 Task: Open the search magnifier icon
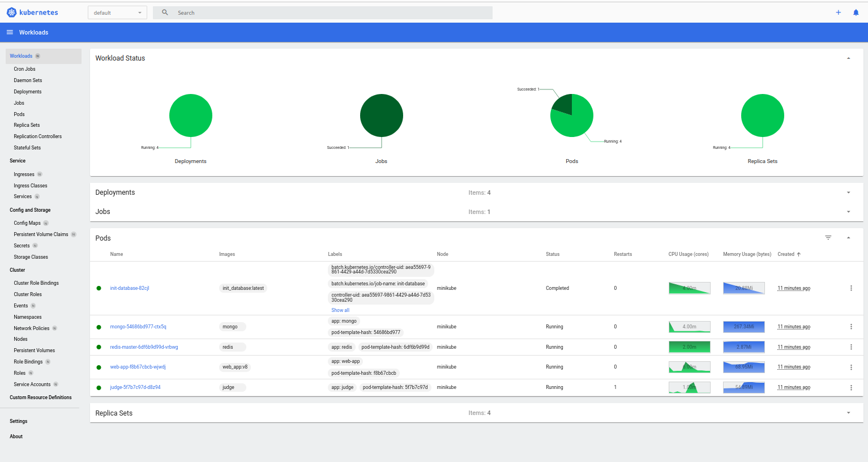164,12
